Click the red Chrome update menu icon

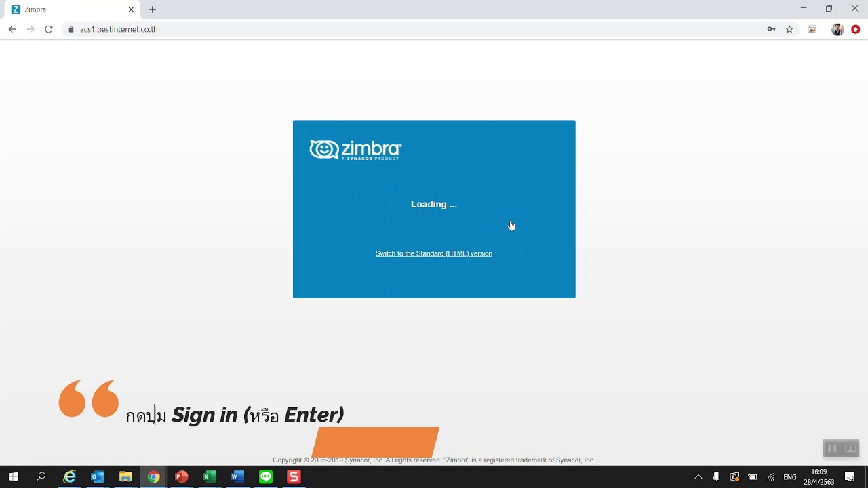click(x=856, y=29)
